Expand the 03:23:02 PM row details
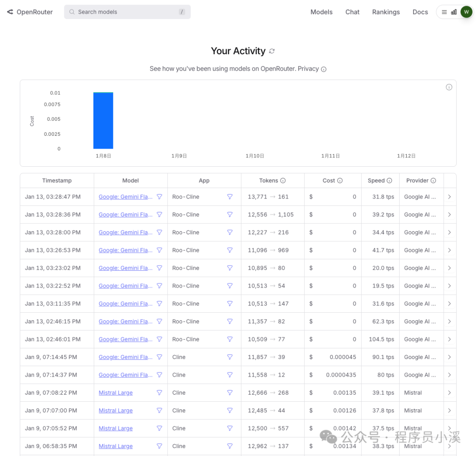The height and width of the screenshot is (456, 476). tap(450, 268)
